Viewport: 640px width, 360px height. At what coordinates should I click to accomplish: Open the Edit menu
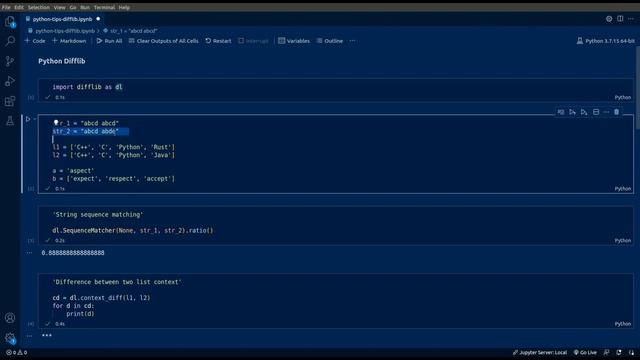click(19, 7)
